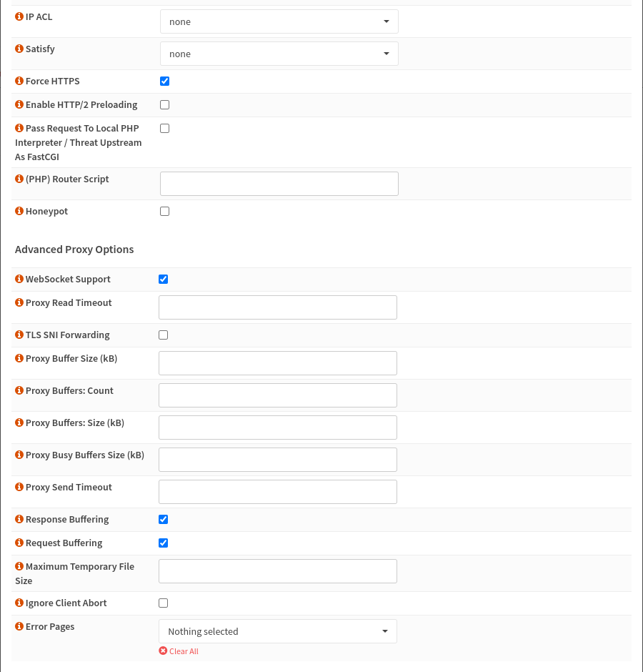Click the Honeypot info icon
This screenshot has width=643, height=672.
tap(19, 210)
